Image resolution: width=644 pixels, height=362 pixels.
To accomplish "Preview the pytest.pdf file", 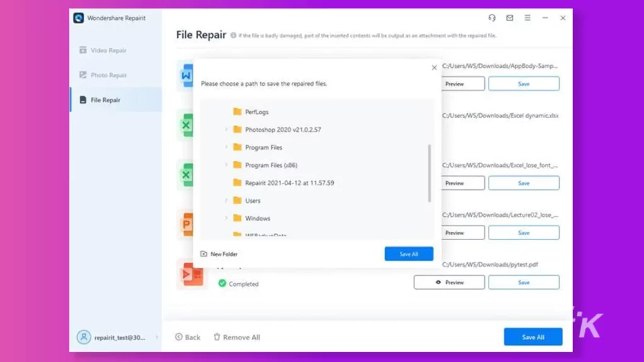I will [449, 282].
